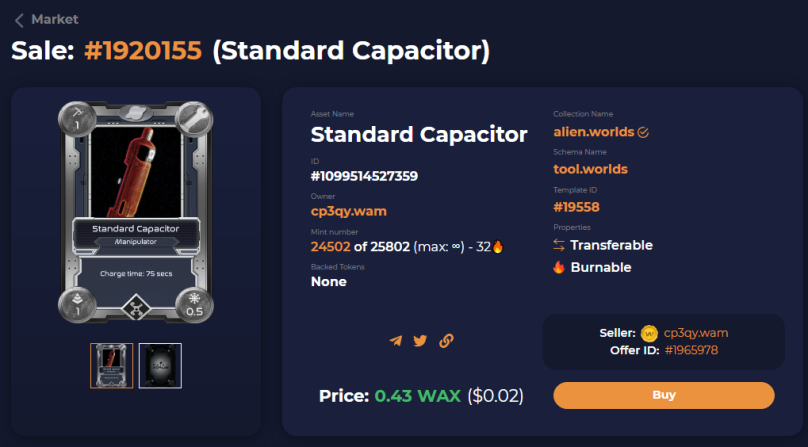Open owner cp3qy.wam profile

click(349, 211)
